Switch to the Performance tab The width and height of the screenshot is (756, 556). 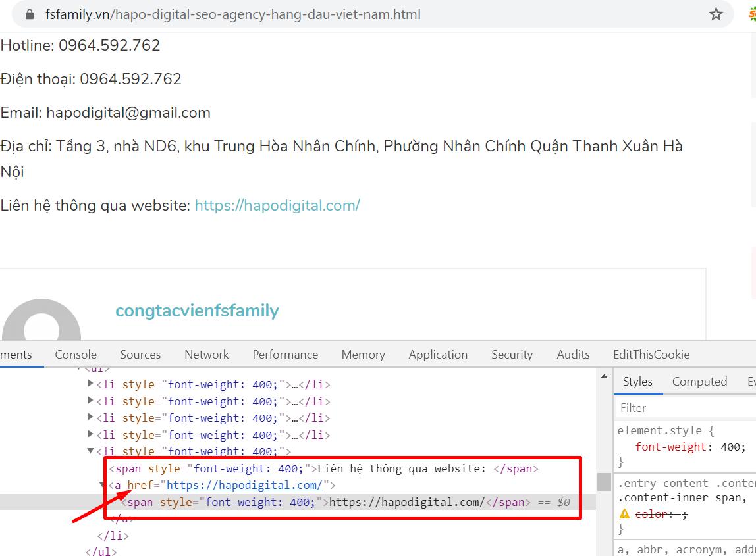click(285, 355)
